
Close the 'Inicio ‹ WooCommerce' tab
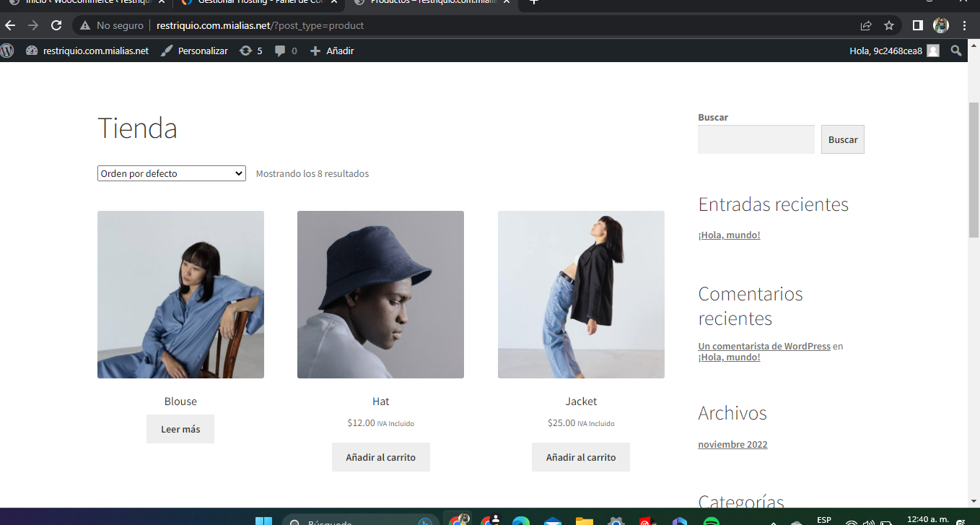point(162,2)
